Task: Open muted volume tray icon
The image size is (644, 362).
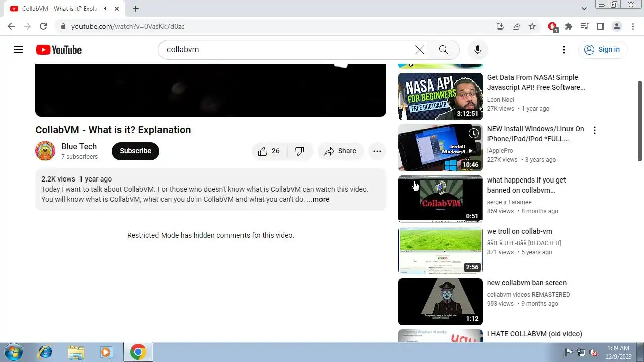Action: click(x=593, y=352)
